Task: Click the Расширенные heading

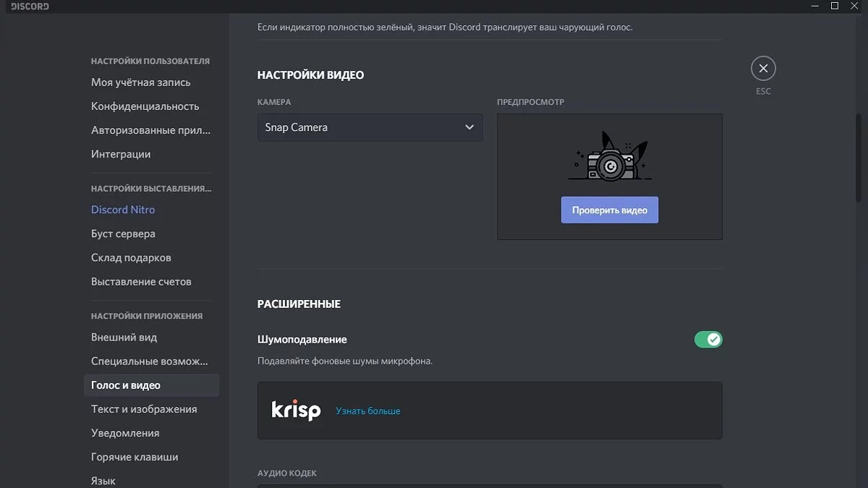Action: [299, 304]
